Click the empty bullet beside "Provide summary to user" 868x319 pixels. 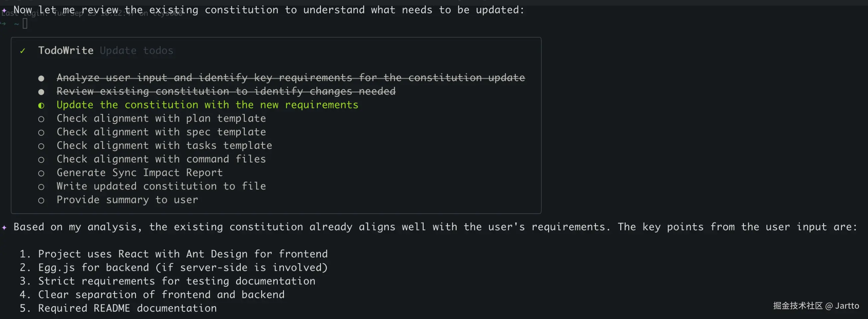point(41,201)
